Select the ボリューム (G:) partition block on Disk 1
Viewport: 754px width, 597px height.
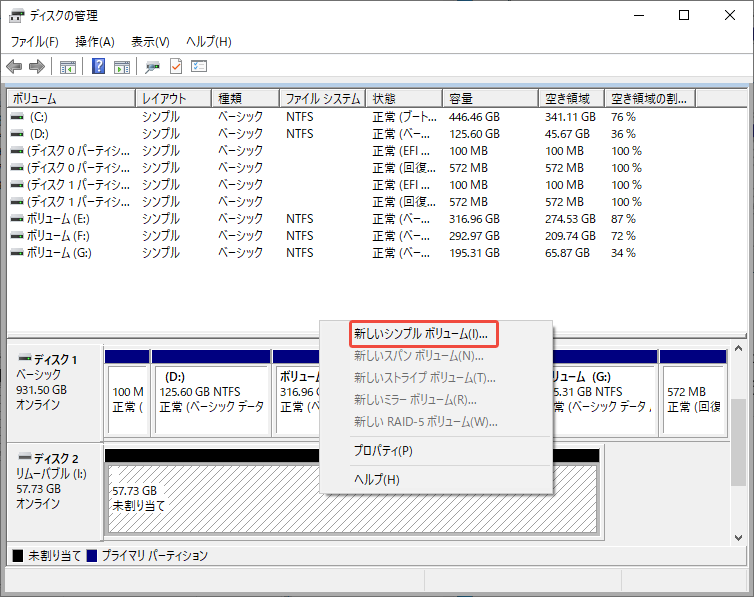(605, 399)
